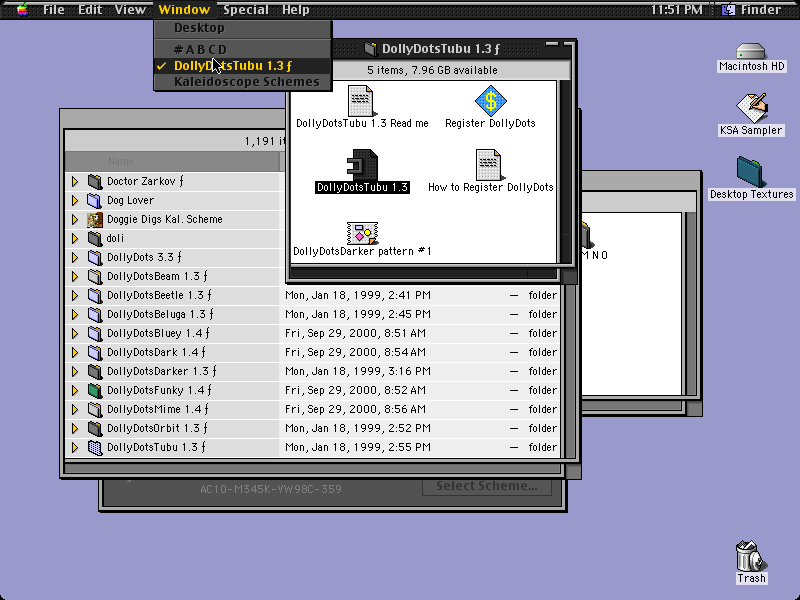
Task: Expand the Dog Lover folder triangle
Action: coord(75,200)
